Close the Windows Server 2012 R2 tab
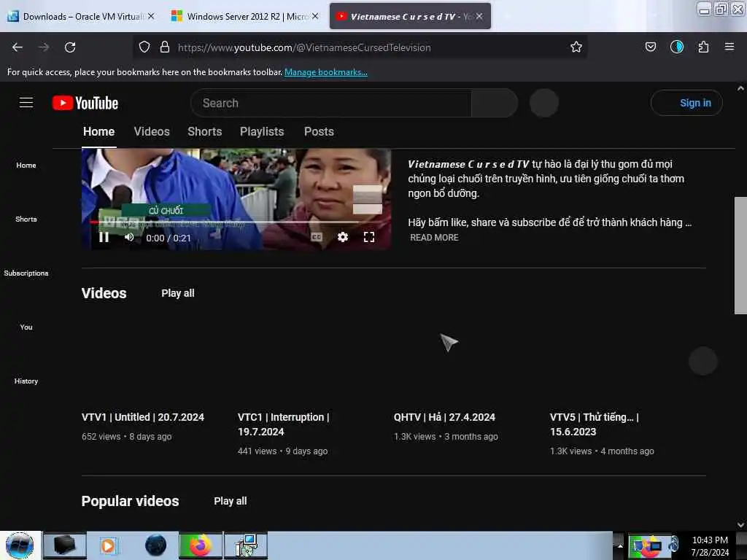Image resolution: width=747 pixels, height=560 pixels. pyautogui.click(x=315, y=16)
